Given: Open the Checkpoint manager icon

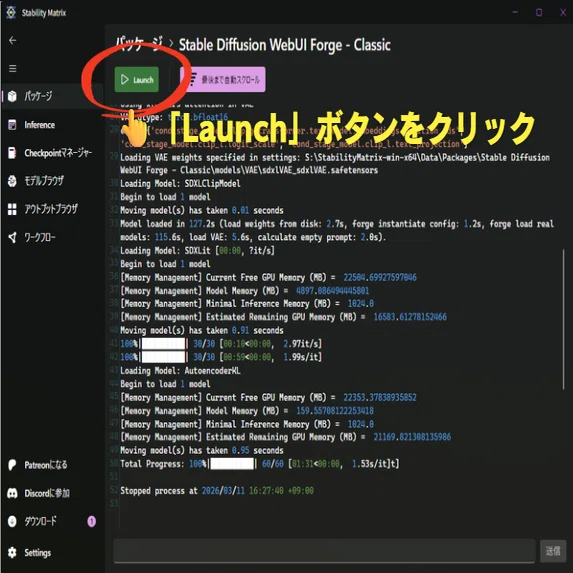Looking at the screenshot, I should pos(12,153).
